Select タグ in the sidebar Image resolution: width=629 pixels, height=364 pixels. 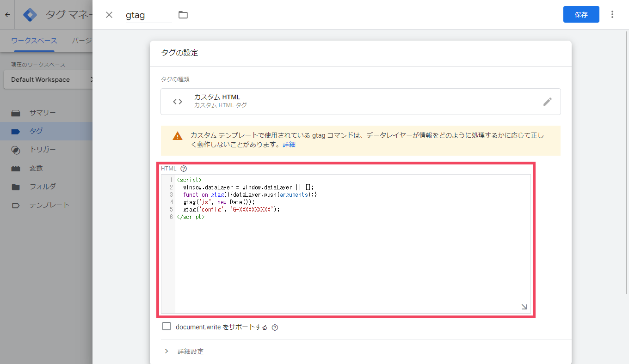click(36, 131)
